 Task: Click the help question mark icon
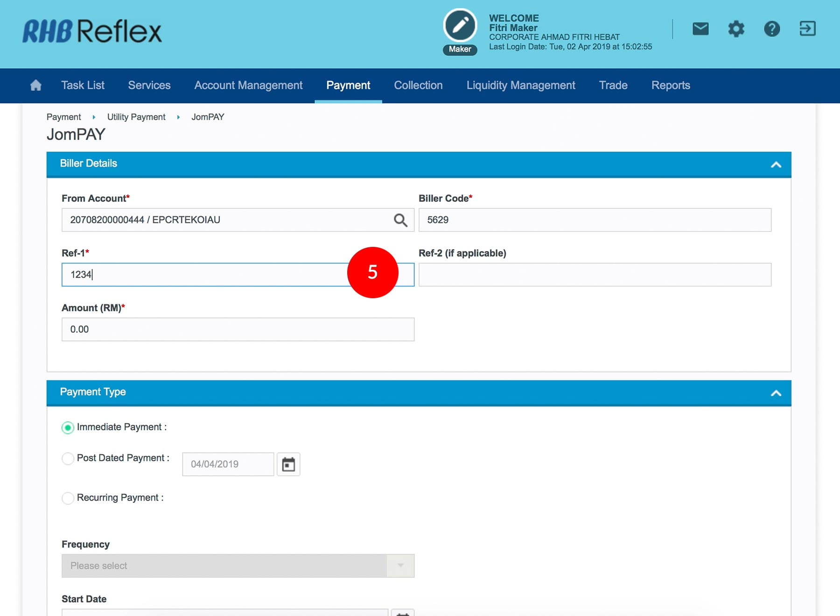(x=771, y=29)
